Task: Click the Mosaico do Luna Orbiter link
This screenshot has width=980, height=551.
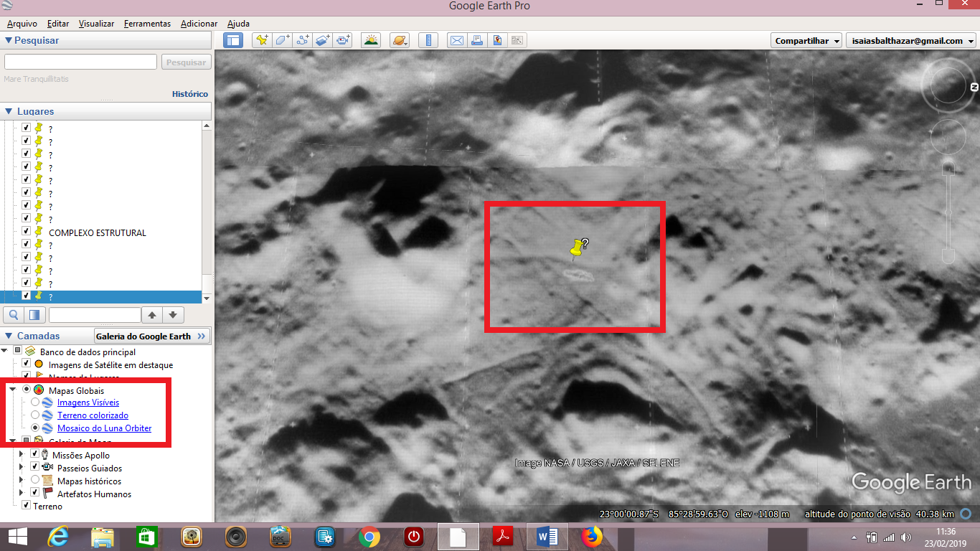Action: point(104,428)
